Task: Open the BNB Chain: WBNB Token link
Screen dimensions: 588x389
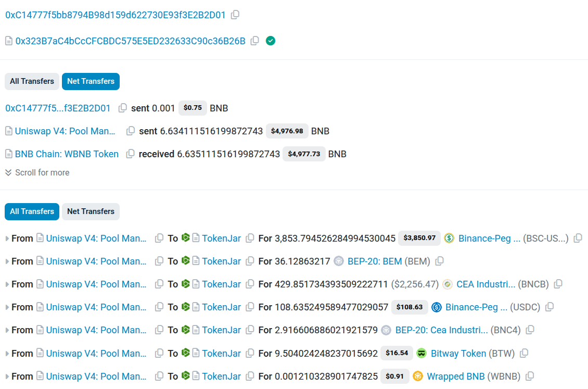Action: [x=67, y=154]
